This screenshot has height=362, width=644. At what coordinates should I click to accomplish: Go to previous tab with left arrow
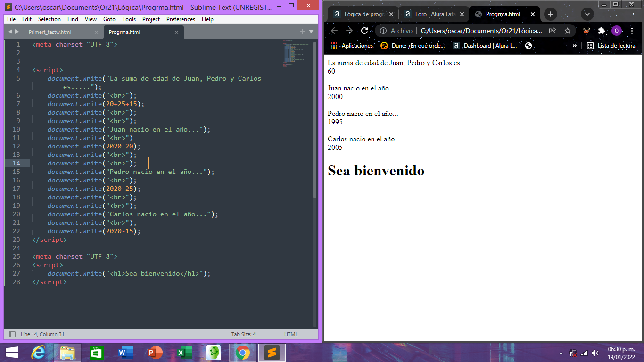[x=10, y=32]
